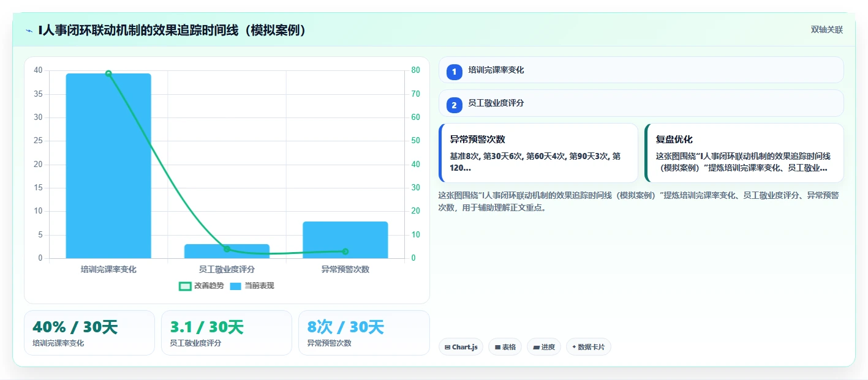
Task: Click the 40% / 30天 stat card
Action: coord(89,333)
